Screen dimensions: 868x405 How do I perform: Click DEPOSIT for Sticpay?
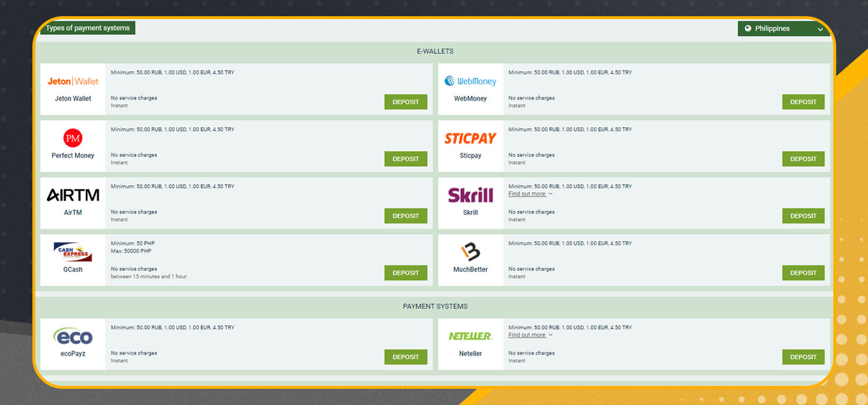803,159
